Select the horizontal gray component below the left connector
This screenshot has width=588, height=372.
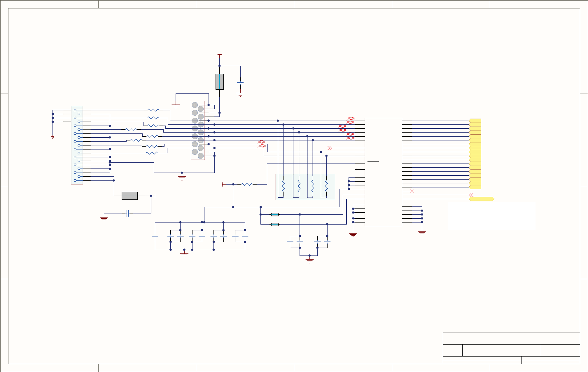[x=129, y=196]
